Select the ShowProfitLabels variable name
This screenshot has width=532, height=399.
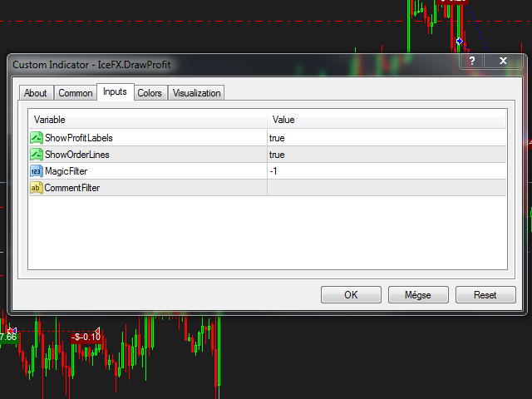79,138
